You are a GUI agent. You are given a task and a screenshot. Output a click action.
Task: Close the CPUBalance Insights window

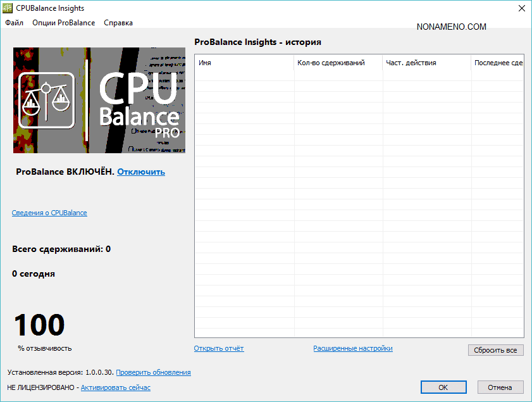pyautogui.click(x=521, y=8)
